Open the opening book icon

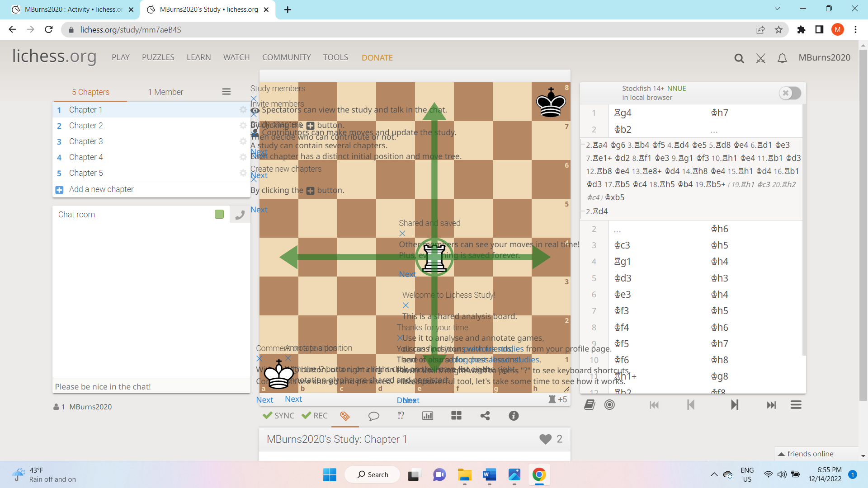(x=589, y=404)
